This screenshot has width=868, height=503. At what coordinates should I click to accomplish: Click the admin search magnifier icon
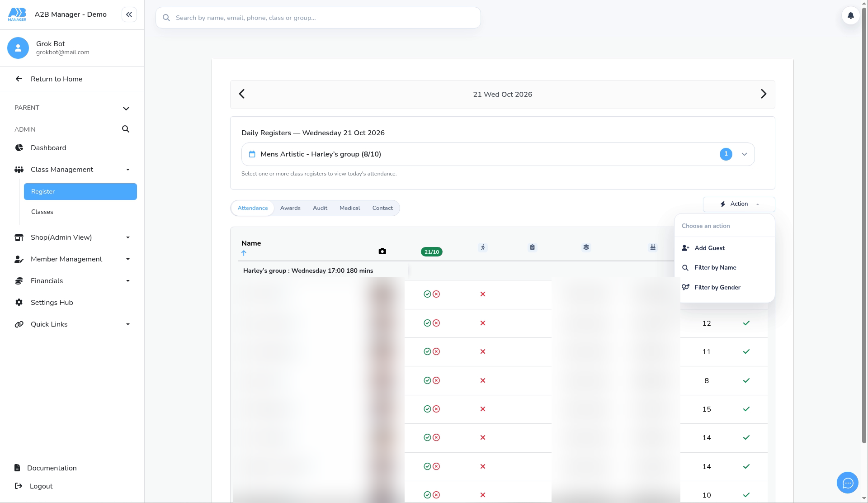tap(126, 129)
